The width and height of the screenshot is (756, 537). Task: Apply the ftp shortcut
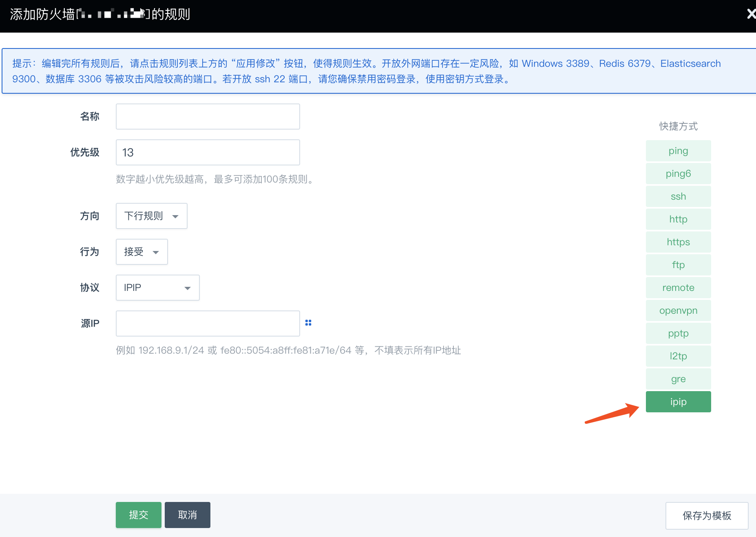point(679,265)
